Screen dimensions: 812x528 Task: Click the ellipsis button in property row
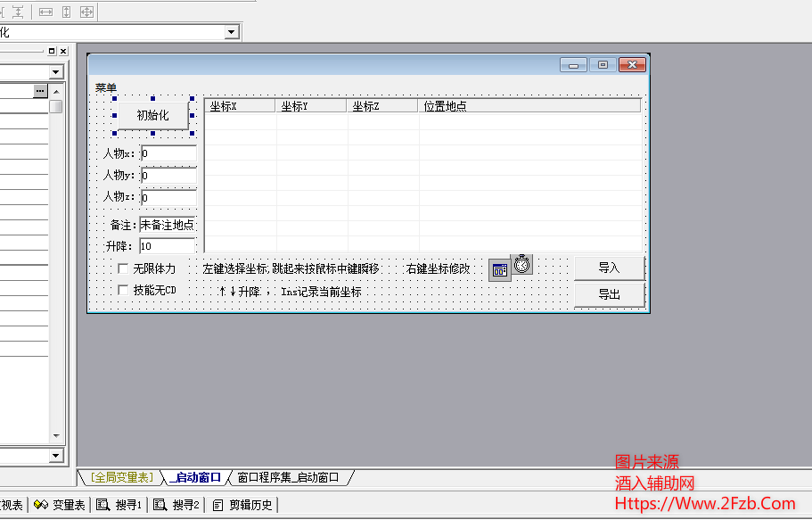click(40, 91)
